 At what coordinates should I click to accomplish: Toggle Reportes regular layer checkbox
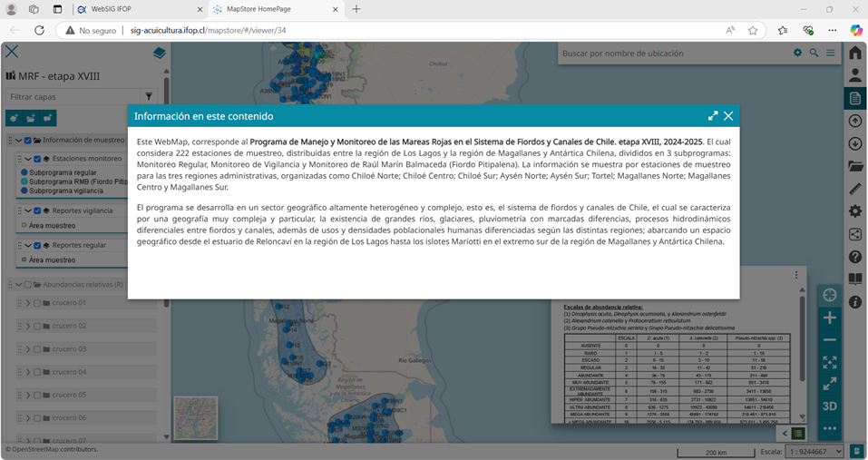tap(37, 245)
